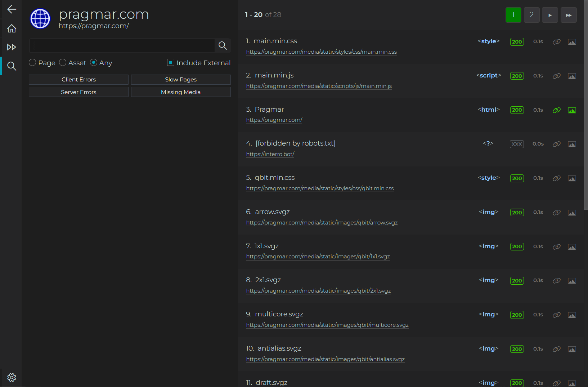The width and height of the screenshot is (588, 387).
Task: Go to the home icon
Action: 12,28
